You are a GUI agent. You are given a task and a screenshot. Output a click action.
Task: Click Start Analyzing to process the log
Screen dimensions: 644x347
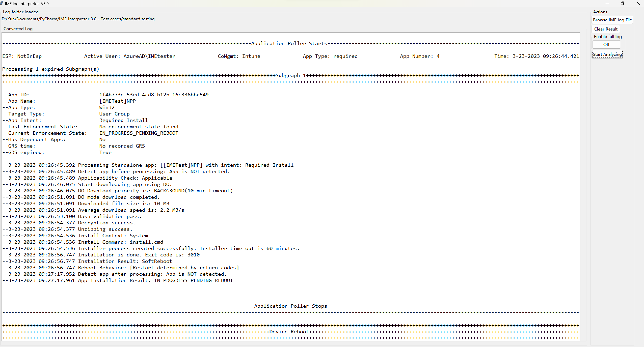pyautogui.click(x=607, y=54)
